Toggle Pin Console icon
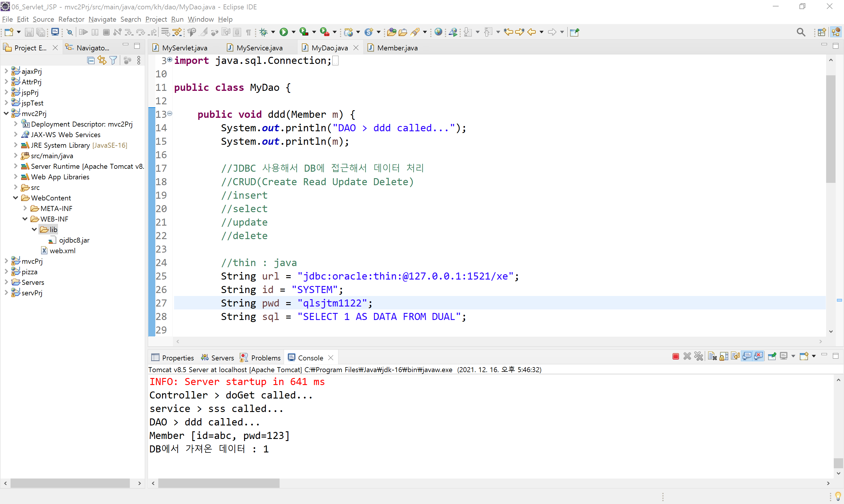This screenshot has height=504, width=844. (x=772, y=356)
